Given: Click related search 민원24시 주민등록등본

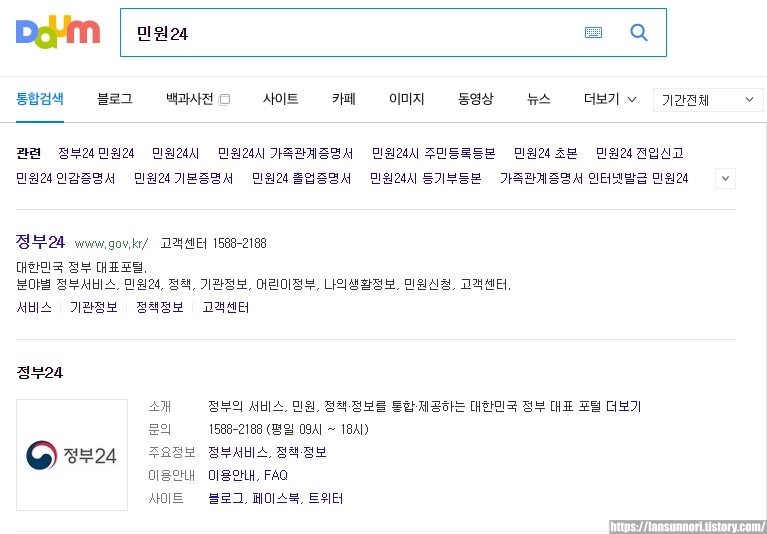Looking at the screenshot, I should point(433,154).
